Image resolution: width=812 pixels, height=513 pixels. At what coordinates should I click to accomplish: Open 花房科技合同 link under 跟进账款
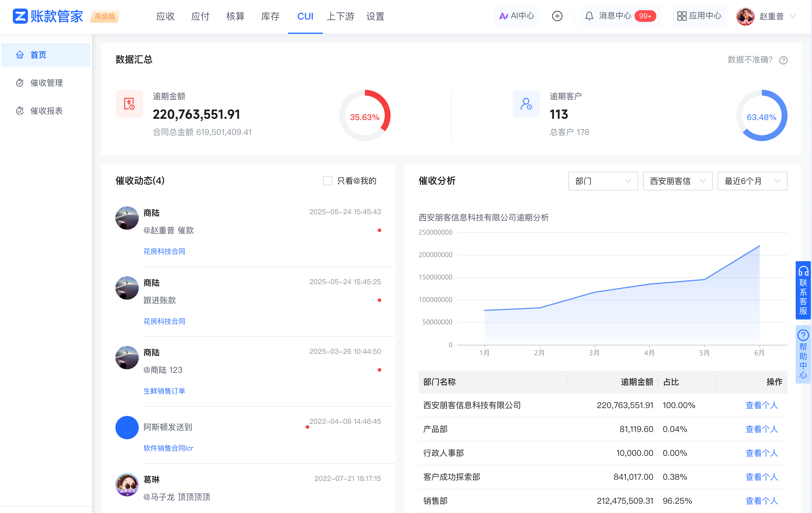coord(164,321)
